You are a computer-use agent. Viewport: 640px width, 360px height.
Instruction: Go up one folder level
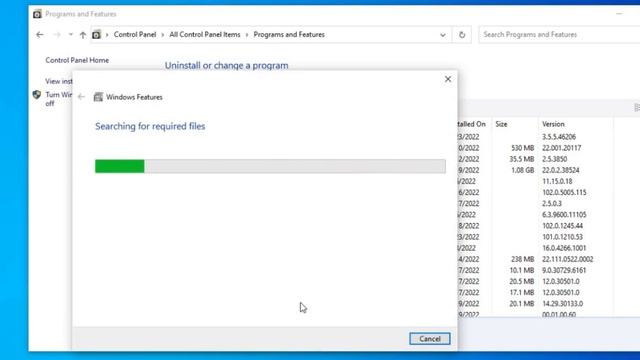pyautogui.click(x=83, y=35)
